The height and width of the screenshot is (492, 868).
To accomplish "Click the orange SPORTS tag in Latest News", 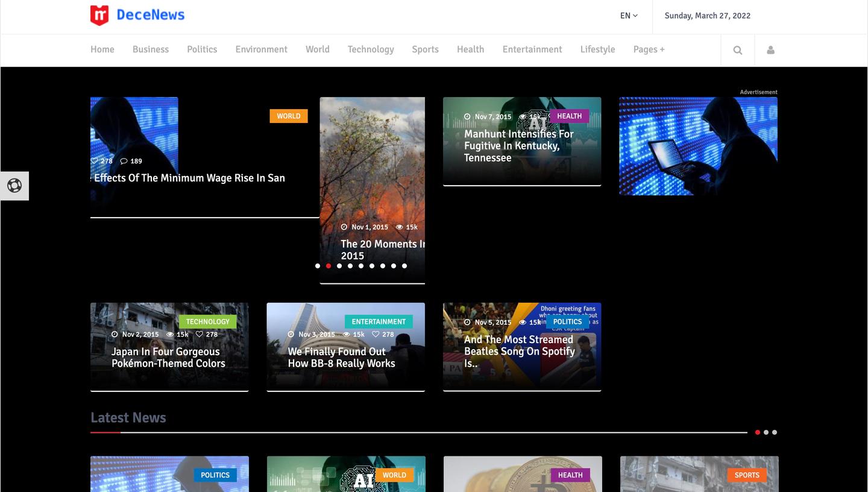I will pos(747,475).
